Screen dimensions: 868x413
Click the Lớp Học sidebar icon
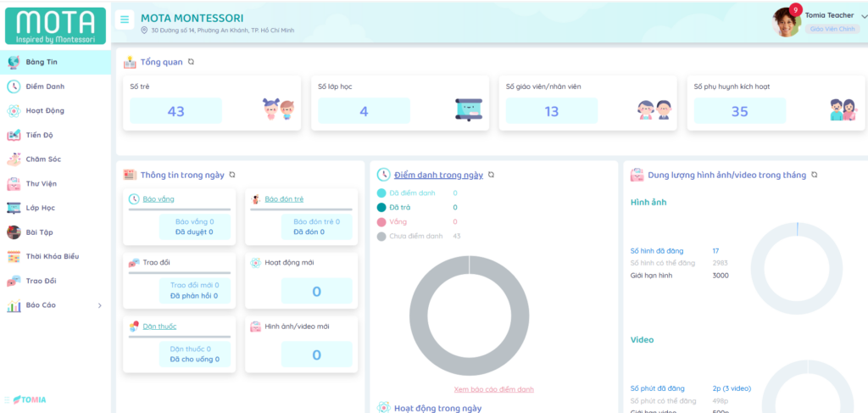[x=14, y=208]
